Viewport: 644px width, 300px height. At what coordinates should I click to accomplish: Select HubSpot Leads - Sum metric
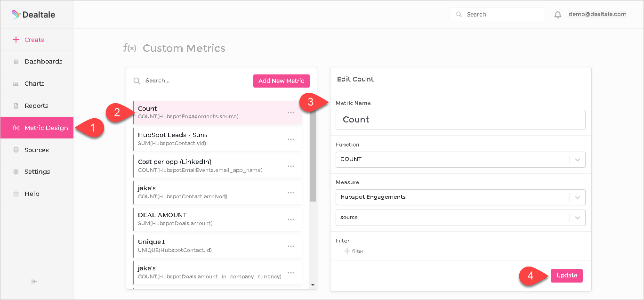pyautogui.click(x=217, y=139)
